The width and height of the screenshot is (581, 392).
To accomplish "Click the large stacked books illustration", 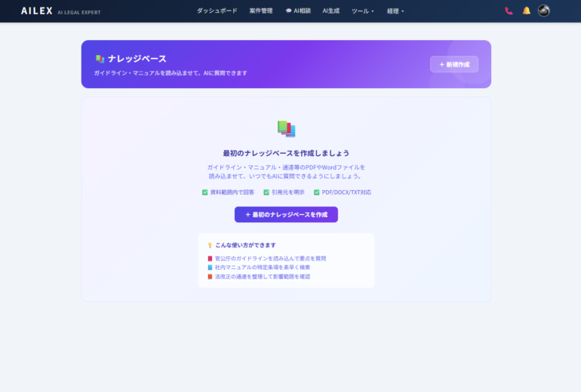I will 286,129.
